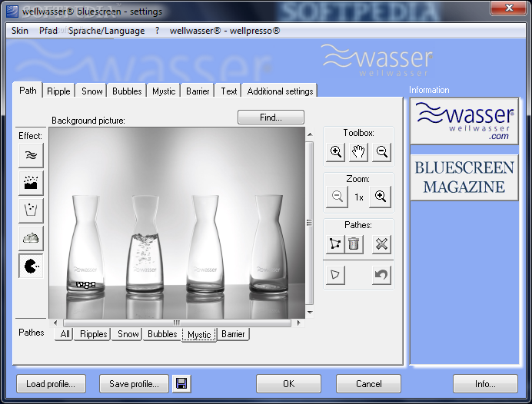Click the Cancel button
Viewport: 532px width, 404px height.
tap(368, 384)
